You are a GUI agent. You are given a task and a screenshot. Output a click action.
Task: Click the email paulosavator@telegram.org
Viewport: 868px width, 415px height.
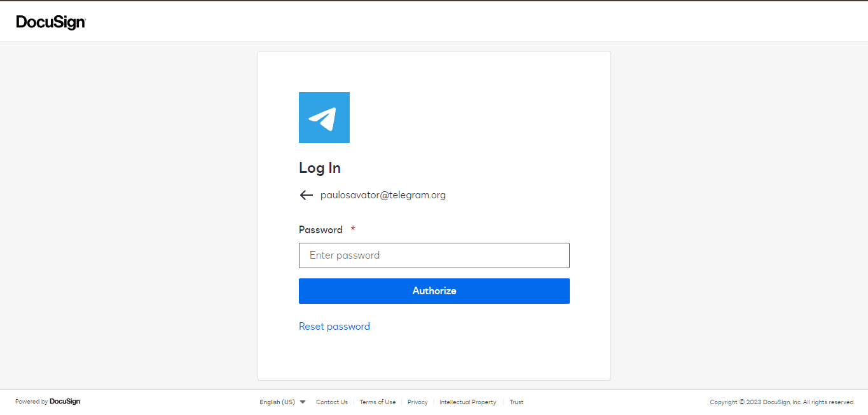point(383,195)
